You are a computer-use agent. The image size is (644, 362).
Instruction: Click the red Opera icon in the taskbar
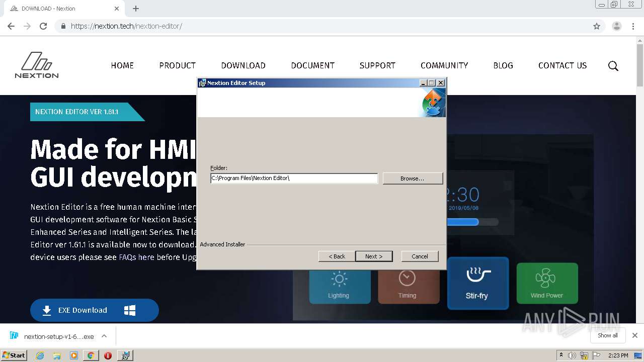click(108, 355)
